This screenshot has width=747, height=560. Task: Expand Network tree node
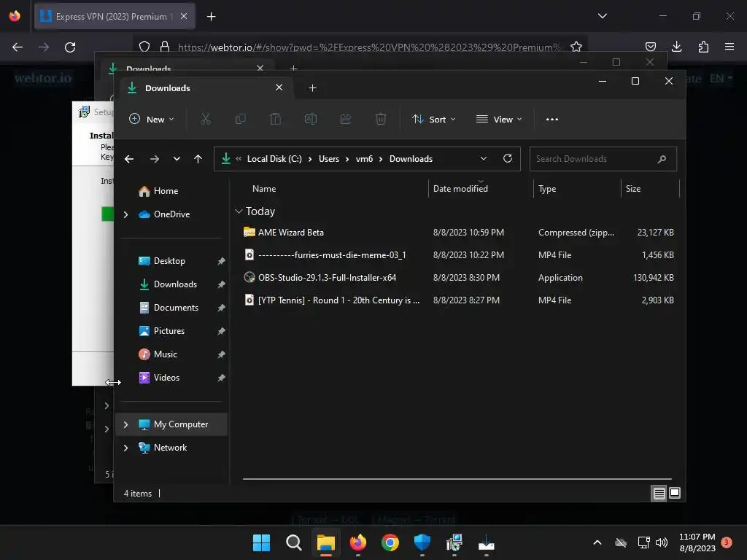pyautogui.click(x=125, y=448)
